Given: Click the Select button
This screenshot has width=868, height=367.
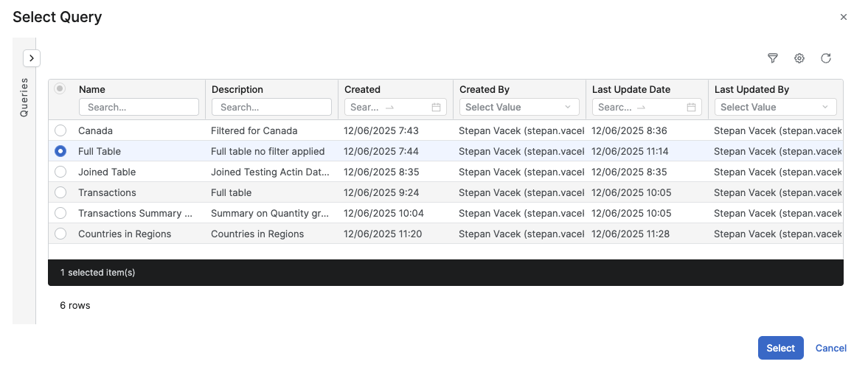Looking at the screenshot, I should click(x=780, y=348).
